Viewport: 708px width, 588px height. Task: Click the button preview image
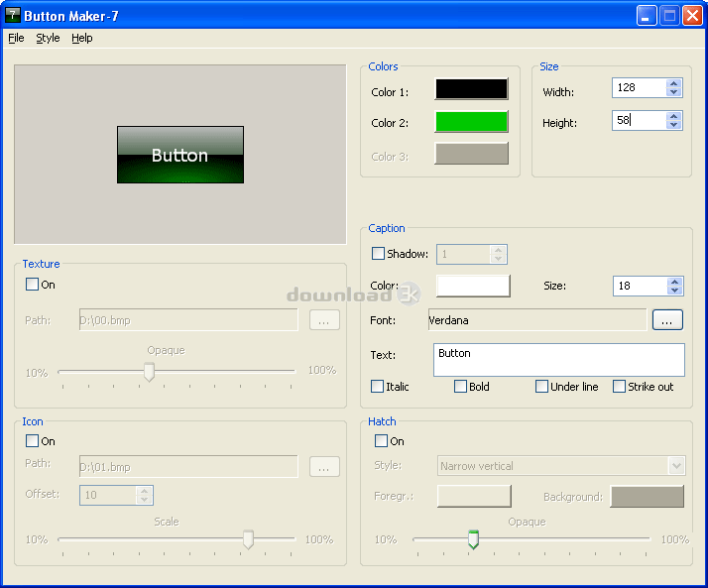click(x=179, y=155)
